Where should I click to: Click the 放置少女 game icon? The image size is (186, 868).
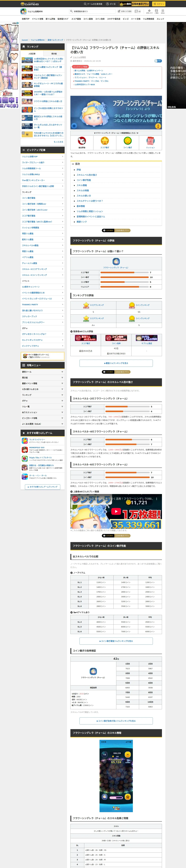coord(25,468)
